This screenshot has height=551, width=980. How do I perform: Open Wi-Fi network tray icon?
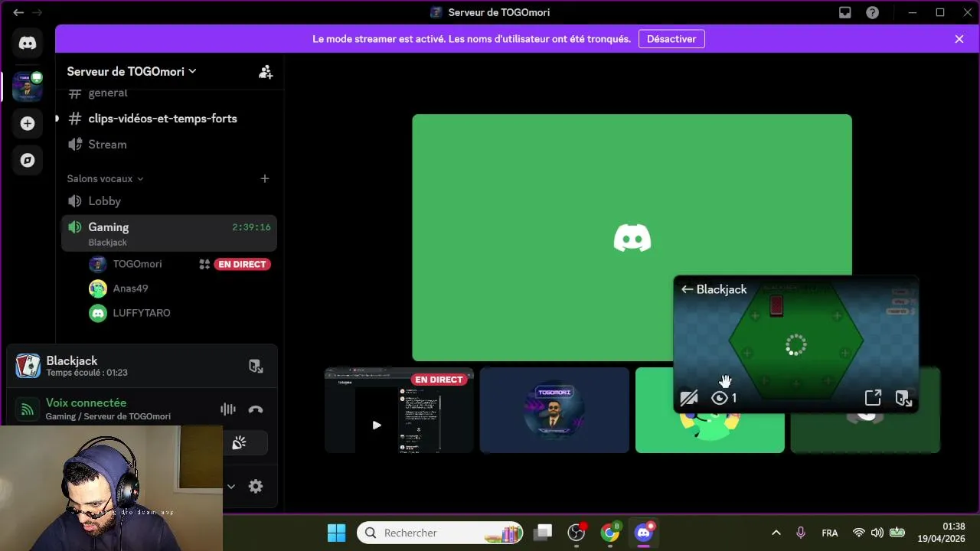point(859,533)
